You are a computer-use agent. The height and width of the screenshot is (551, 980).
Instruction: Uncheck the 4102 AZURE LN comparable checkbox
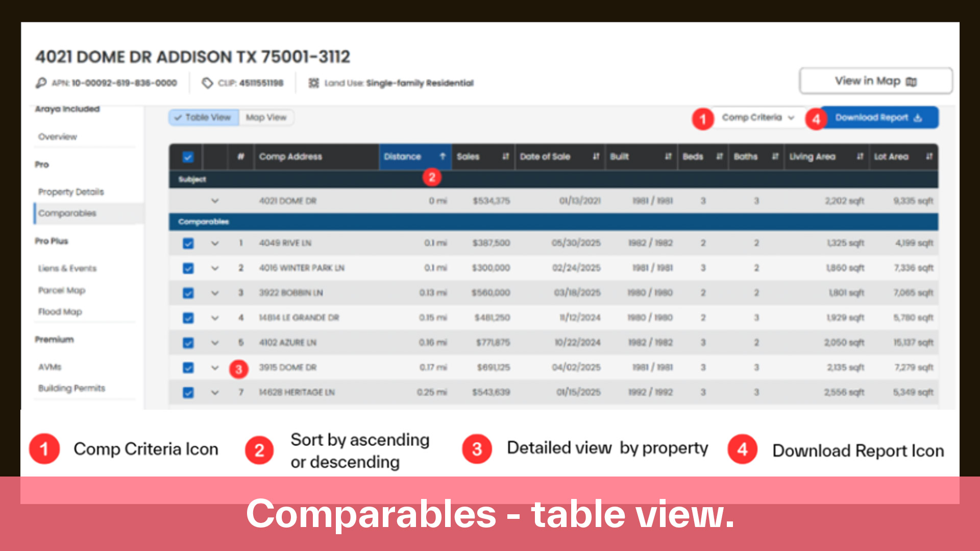(188, 343)
